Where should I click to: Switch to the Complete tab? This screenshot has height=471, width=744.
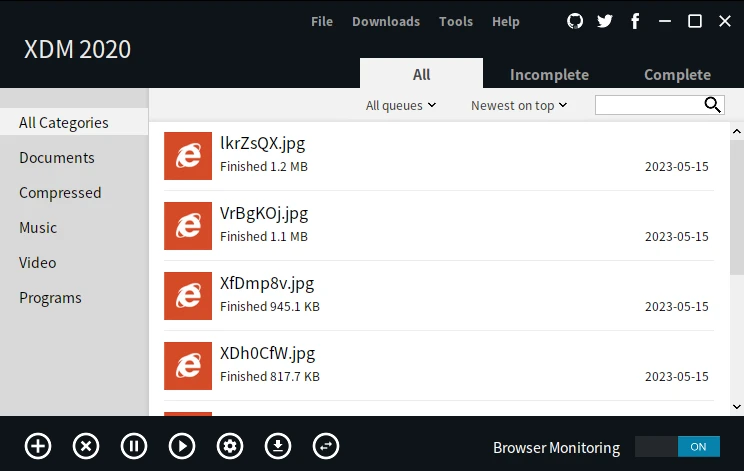pos(677,75)
